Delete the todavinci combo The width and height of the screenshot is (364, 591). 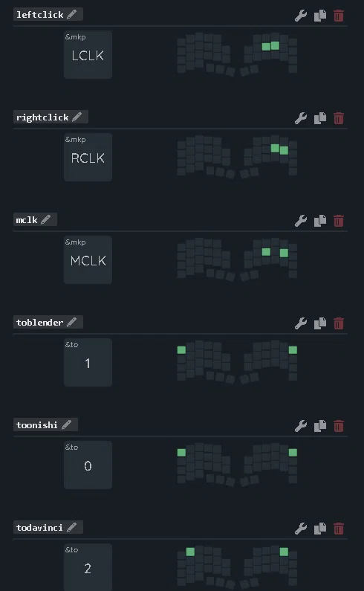click(339, 528)
